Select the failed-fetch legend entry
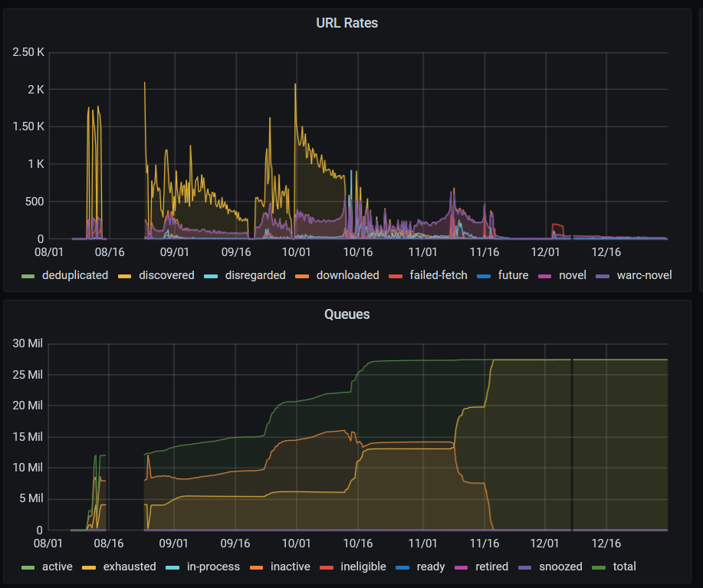Viewport: 703px width, 588px height. click(438, 275)
